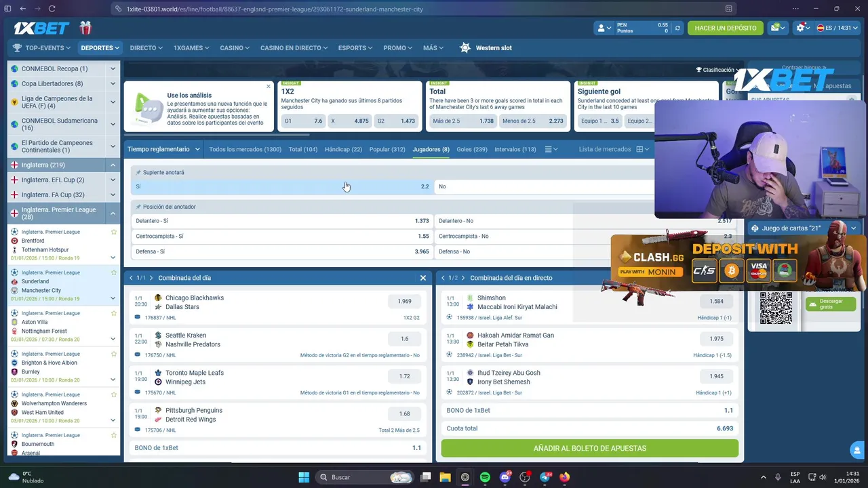Open the ESPORTS menu
Image resolution: width=868 pixels, height=488 pixels.
355,48
